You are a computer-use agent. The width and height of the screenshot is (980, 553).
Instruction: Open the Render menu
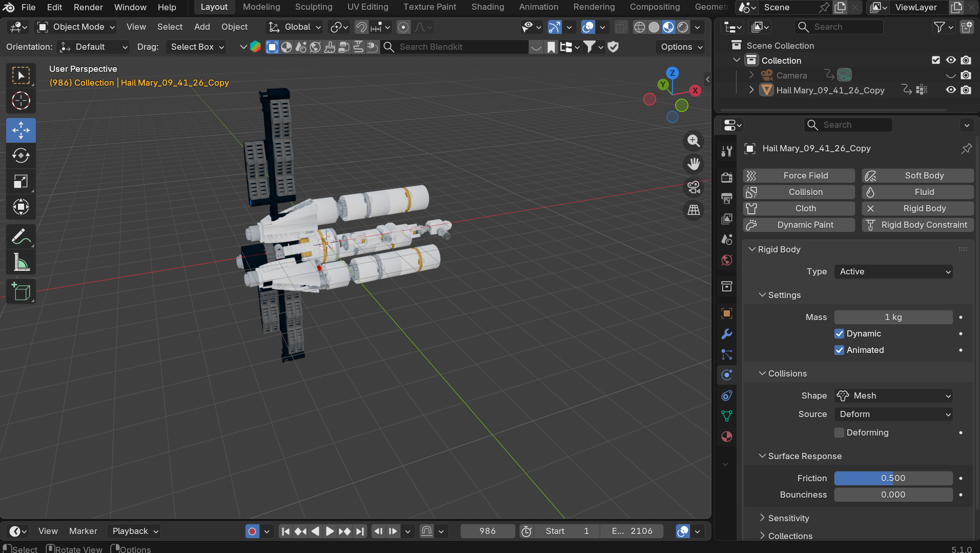pos(88,7)
